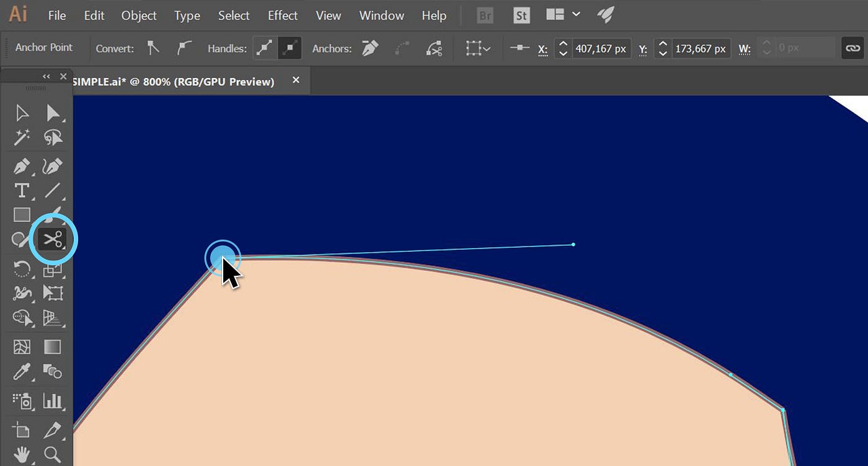Open Adobe Stock from the top bar
The image size is (868, 466).
pyautogui.click(x=521, y=15)
